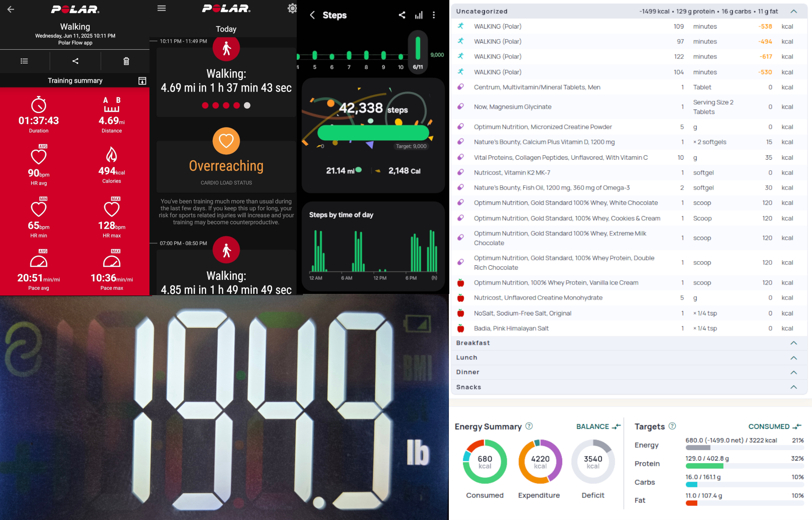Select the 97 minutes walking exercise icon

pyautogui.click(x=460, y=41)
